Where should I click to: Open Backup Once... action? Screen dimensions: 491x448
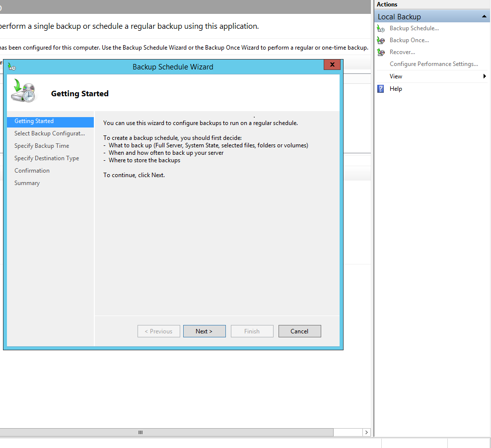click(409, 40)
